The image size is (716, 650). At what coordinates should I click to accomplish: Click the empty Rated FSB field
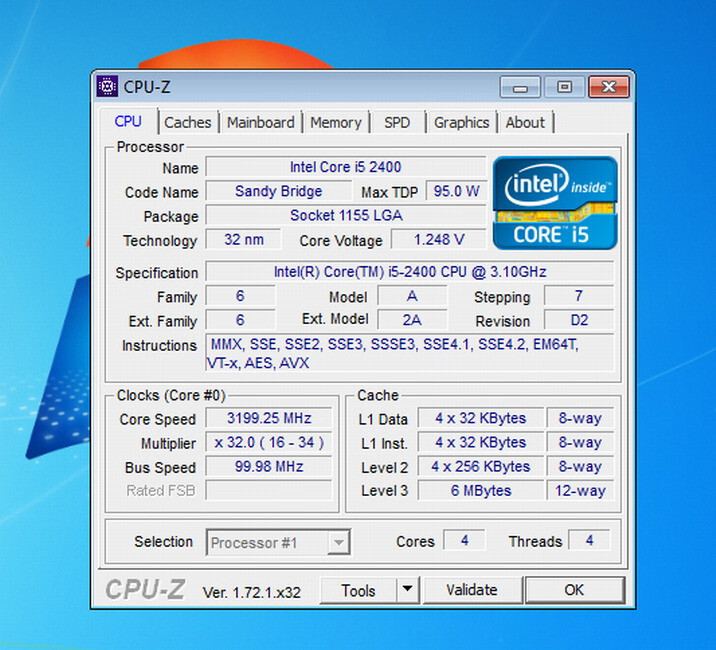pyautogui.click(x=269, y=490)
